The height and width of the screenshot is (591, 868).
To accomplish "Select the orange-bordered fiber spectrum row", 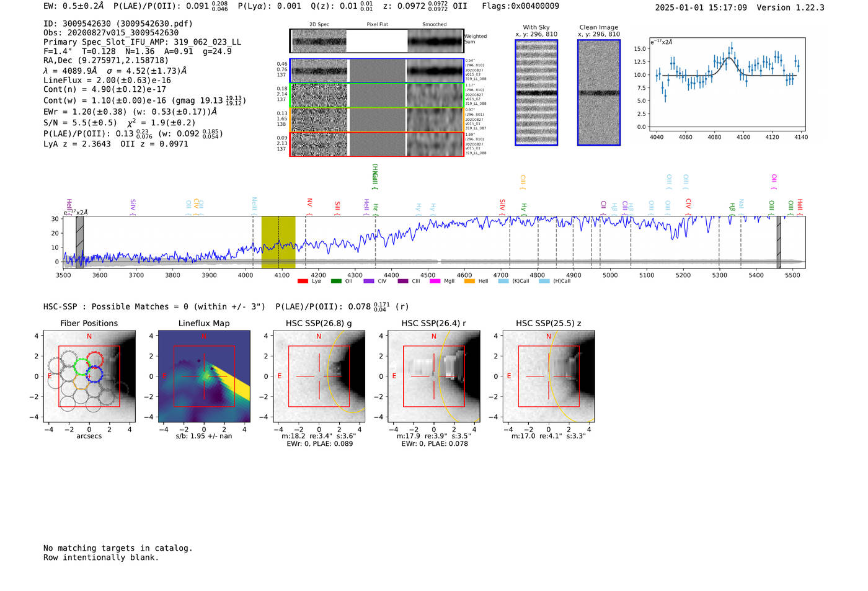I will pos(377,120).
